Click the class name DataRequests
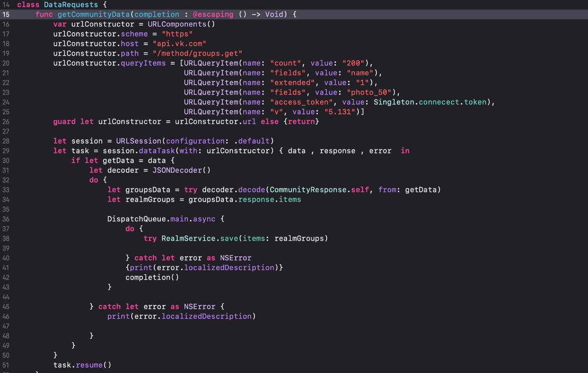This screenshot has width=588, height=373. [x=71, y=5]
